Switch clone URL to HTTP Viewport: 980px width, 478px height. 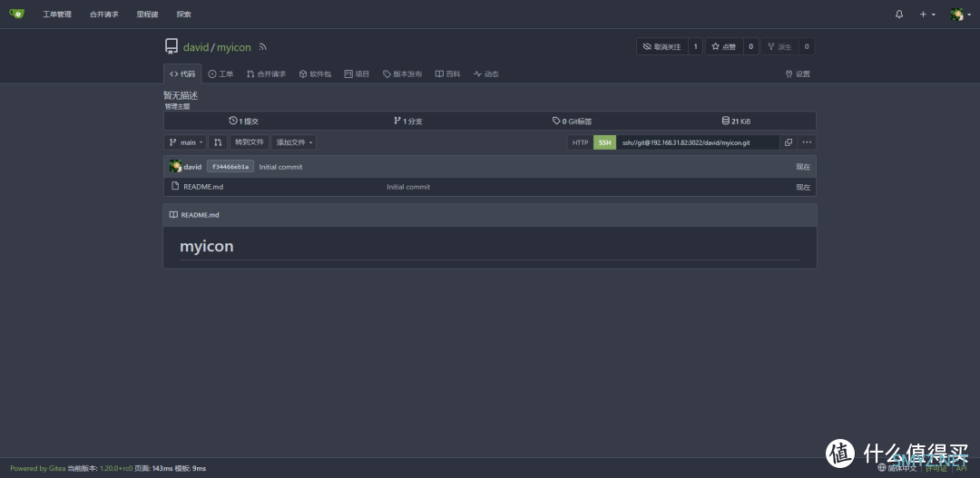(581, 142)
